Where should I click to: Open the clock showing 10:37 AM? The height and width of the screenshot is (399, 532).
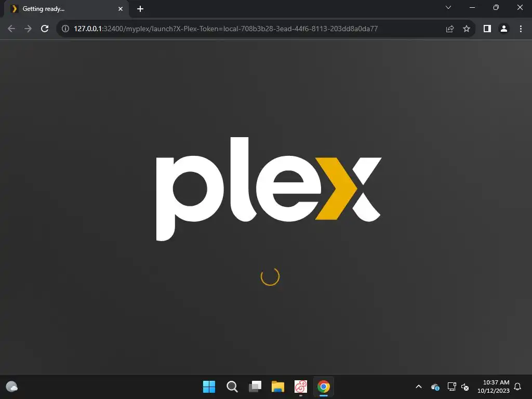pyautogui.click(x=494, y=387)
